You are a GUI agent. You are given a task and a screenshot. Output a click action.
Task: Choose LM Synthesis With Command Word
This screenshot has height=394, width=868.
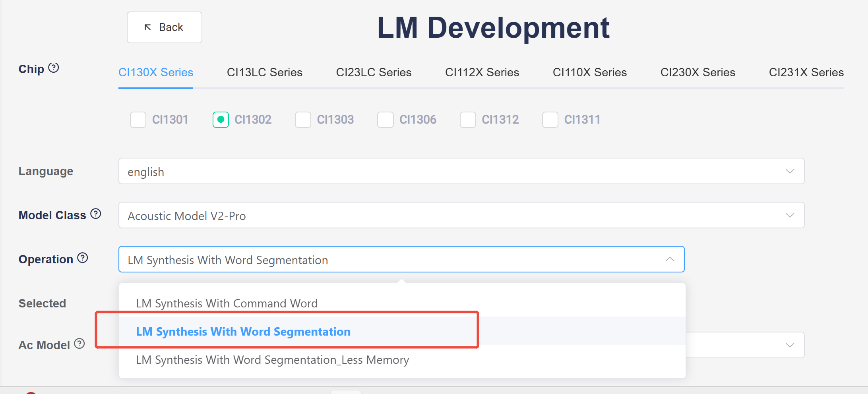227,303
